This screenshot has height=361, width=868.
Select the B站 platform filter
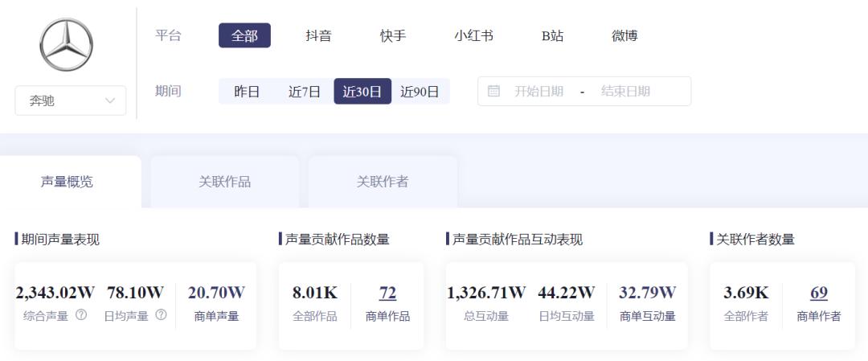(552, 35)
